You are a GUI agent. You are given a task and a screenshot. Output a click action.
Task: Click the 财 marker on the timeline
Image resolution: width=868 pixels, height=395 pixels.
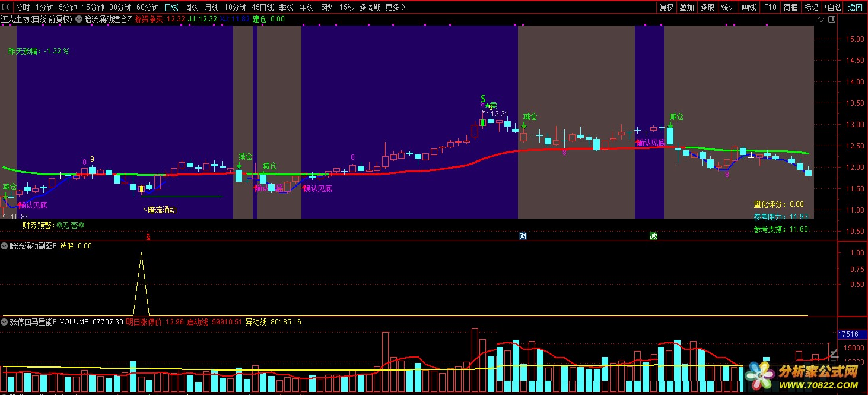523,236
